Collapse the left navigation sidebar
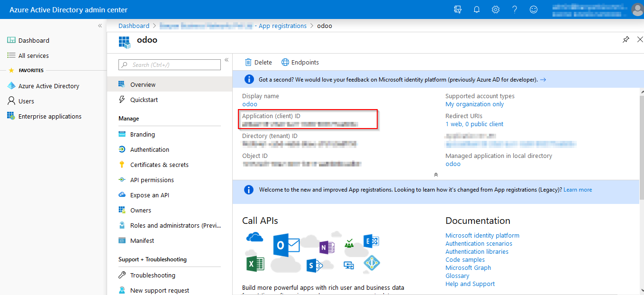Screen dimensions: 644x295 100,26
